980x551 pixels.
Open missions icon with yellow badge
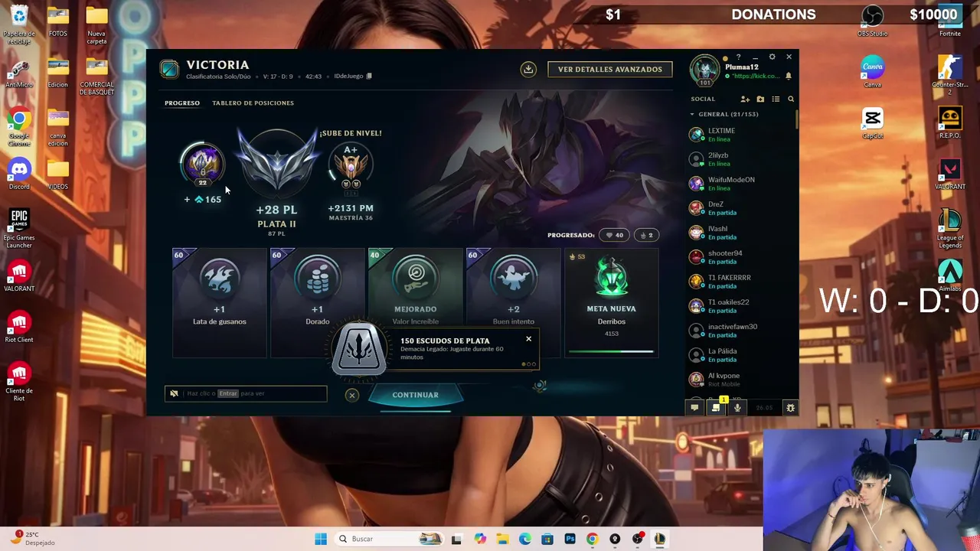(716, 407)
